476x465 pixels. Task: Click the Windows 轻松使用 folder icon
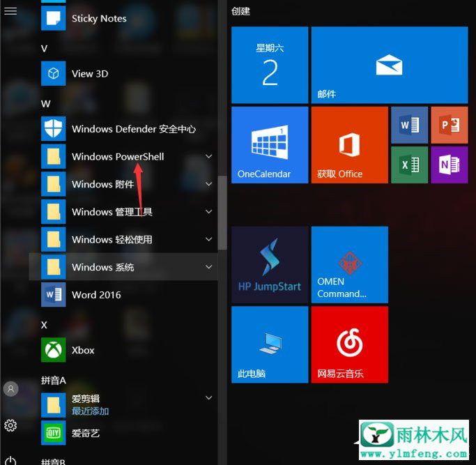coord(54,239)
